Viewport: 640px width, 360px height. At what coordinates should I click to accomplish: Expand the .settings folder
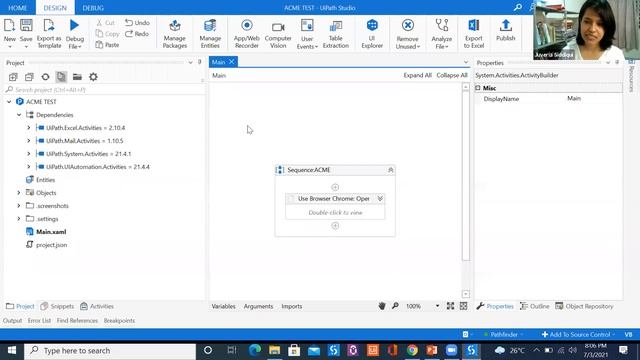(x=19, y=219)
